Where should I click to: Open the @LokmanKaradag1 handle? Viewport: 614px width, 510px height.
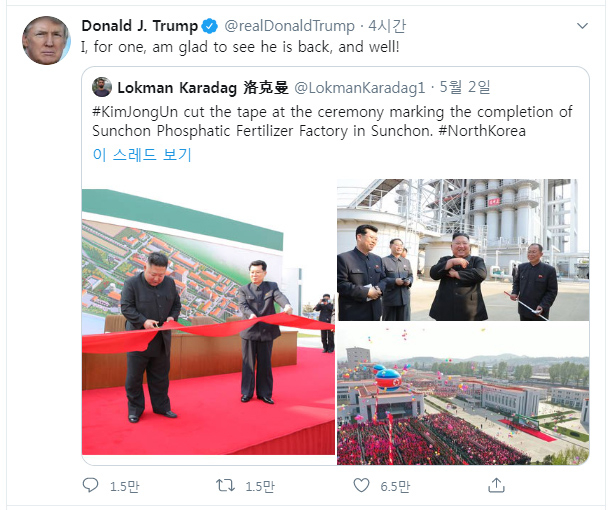click(359, 88)
